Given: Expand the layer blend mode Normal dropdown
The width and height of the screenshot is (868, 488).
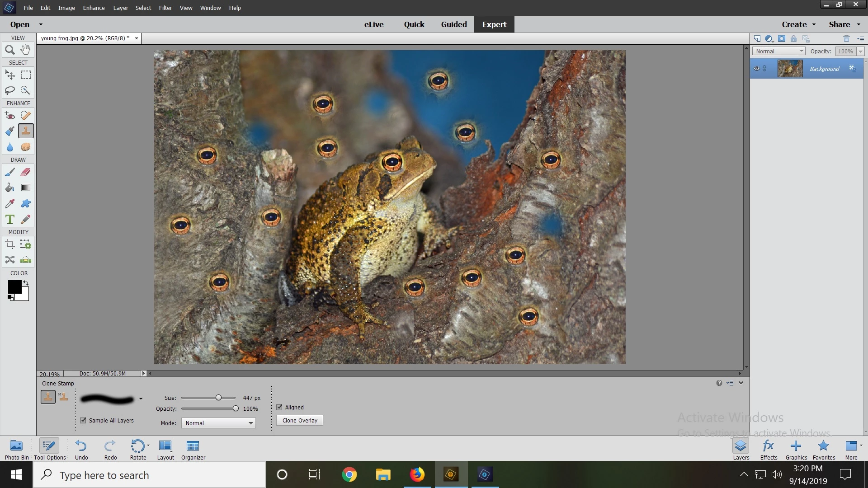Looking at the screenshot, I should click(x=779, y=51).
